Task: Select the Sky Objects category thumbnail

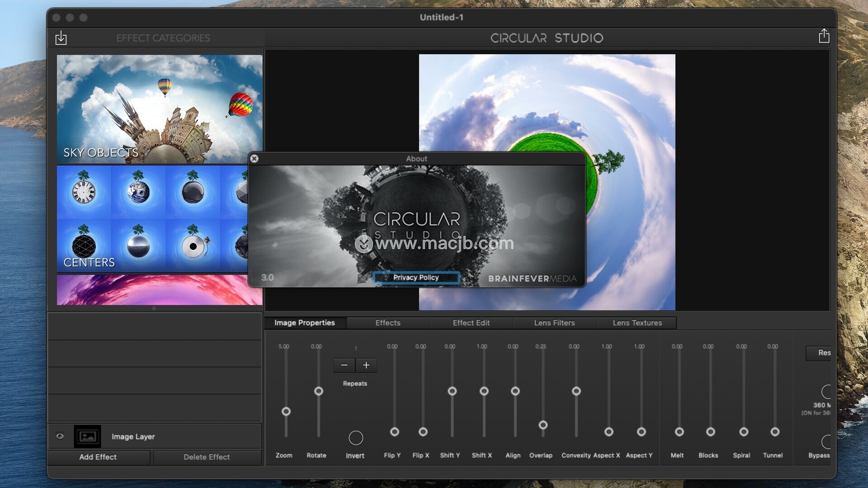Action: 159,109
